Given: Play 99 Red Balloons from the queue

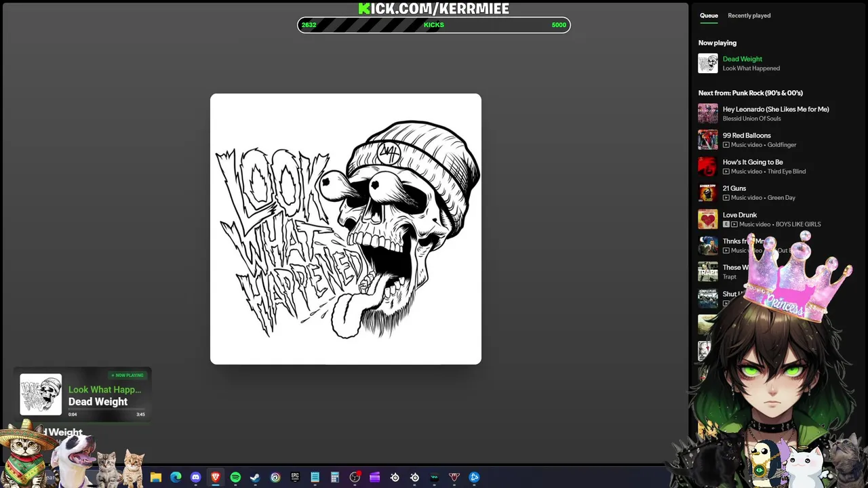Looking at the screenshot, I should point(747,136).
